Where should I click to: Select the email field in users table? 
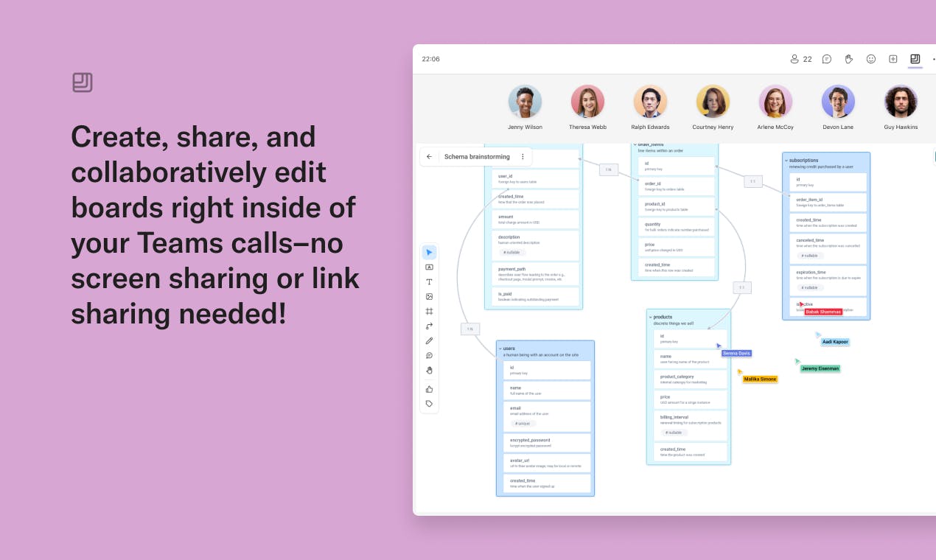(547, 416)
